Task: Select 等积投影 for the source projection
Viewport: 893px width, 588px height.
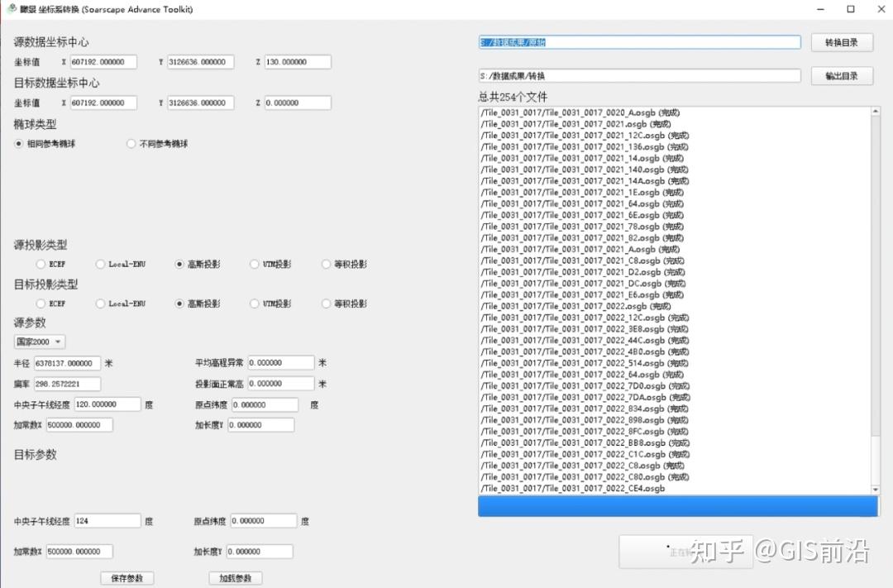Action: tap(326, 264)
